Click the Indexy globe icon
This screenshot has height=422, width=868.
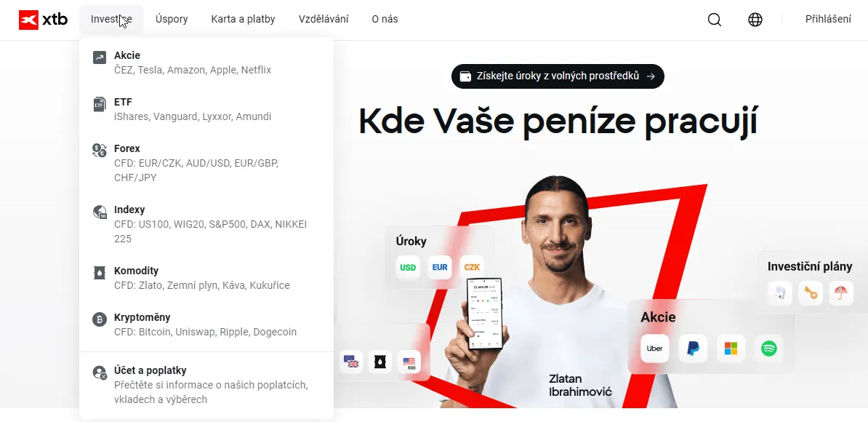(100, 212)
